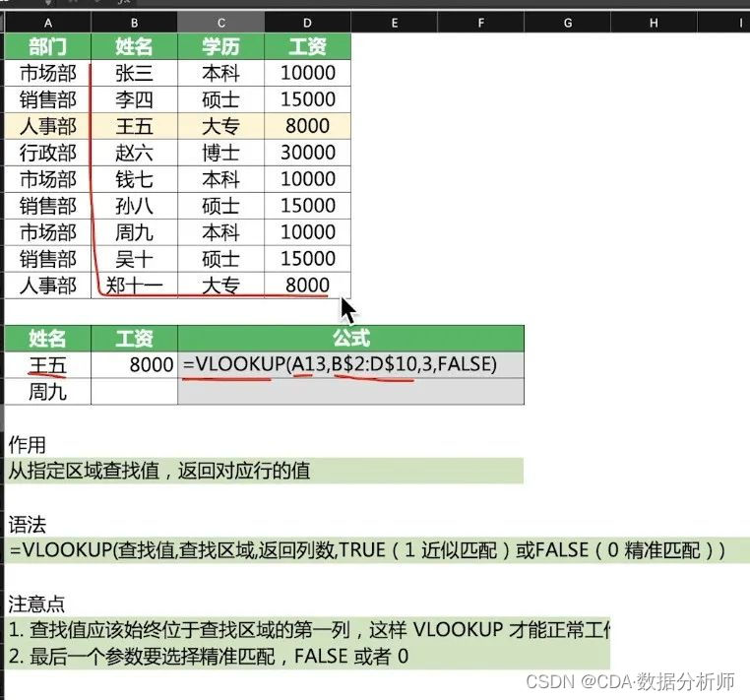Click the 行政部 department cell
Viewport: 750px width, 700px height.
[x=48, y=153]
